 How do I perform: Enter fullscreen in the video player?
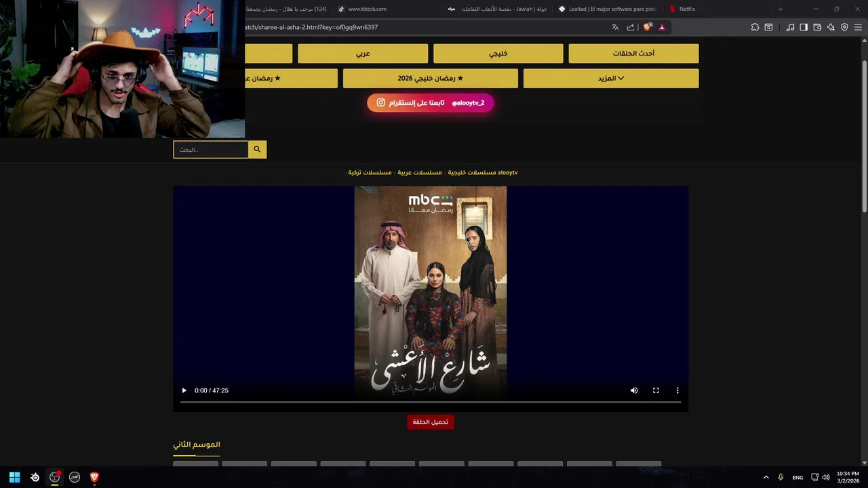656,390
